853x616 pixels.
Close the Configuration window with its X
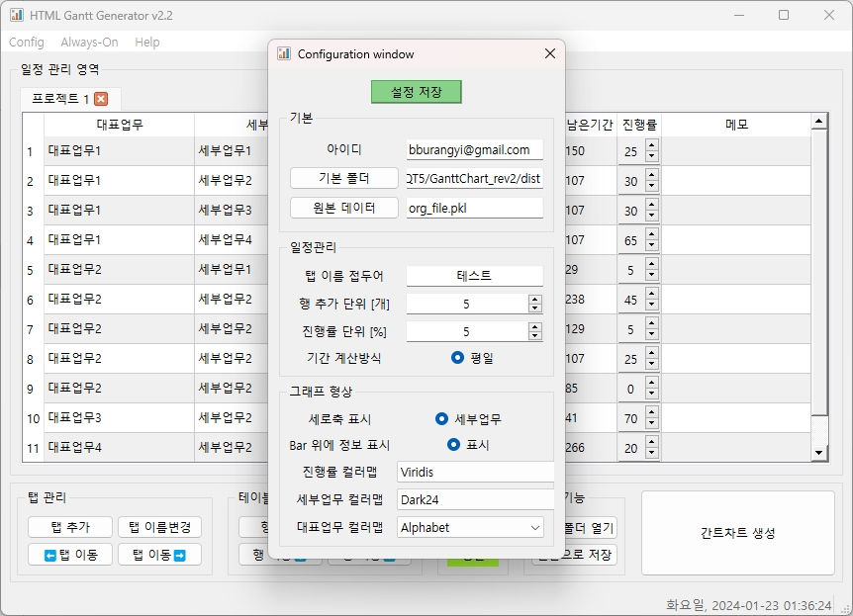550,54
